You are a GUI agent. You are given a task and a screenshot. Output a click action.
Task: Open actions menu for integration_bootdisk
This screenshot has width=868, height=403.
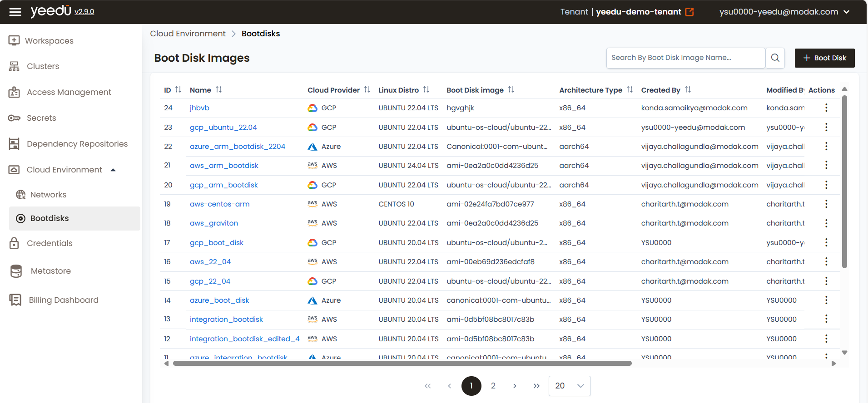point(826,319)
